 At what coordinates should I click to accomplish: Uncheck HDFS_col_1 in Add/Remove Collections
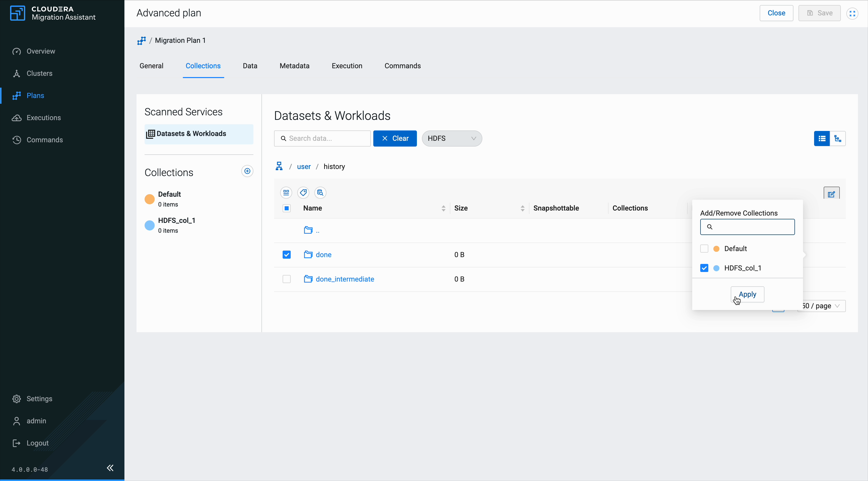(704, 268)
